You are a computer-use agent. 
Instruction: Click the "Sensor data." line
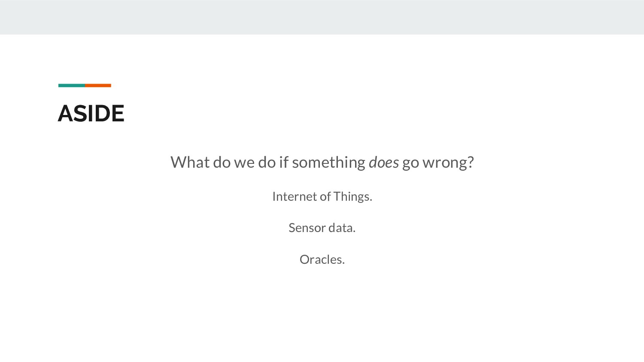[x=322, y=228]
